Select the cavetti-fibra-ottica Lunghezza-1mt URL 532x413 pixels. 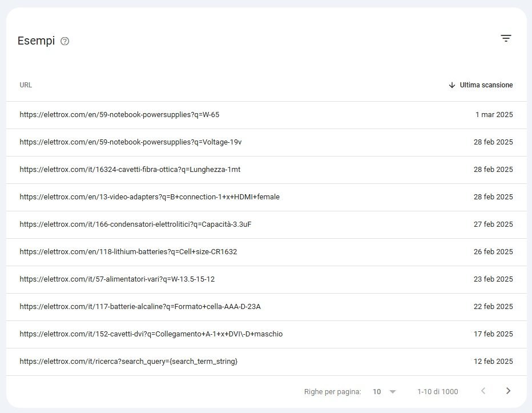[130, 170]
